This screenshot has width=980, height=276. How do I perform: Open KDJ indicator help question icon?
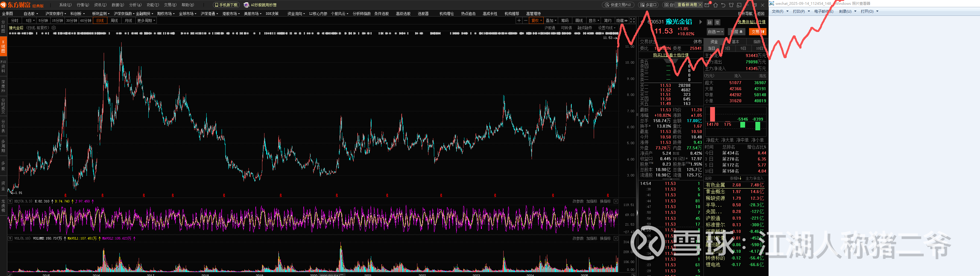pyautogui.click(x=10, y=201)
